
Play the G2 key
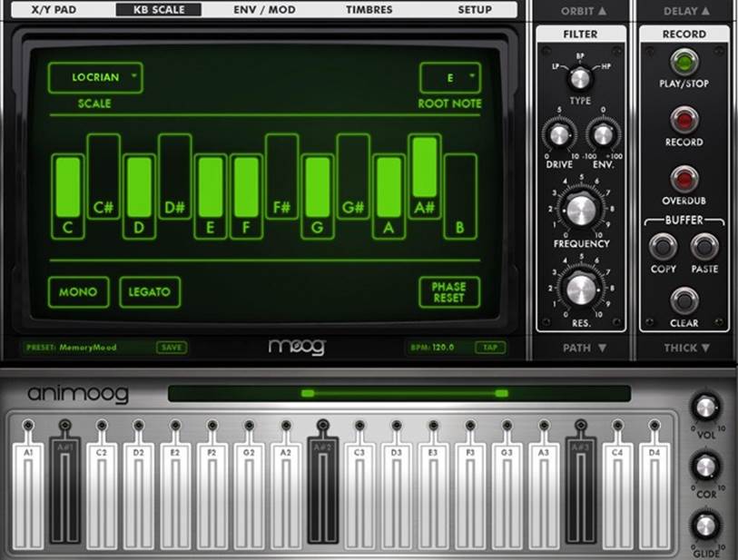tap(249, 494)
